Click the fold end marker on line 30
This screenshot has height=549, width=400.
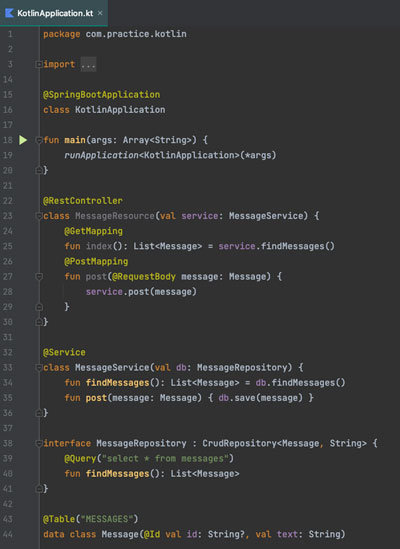tap(39, 322)
